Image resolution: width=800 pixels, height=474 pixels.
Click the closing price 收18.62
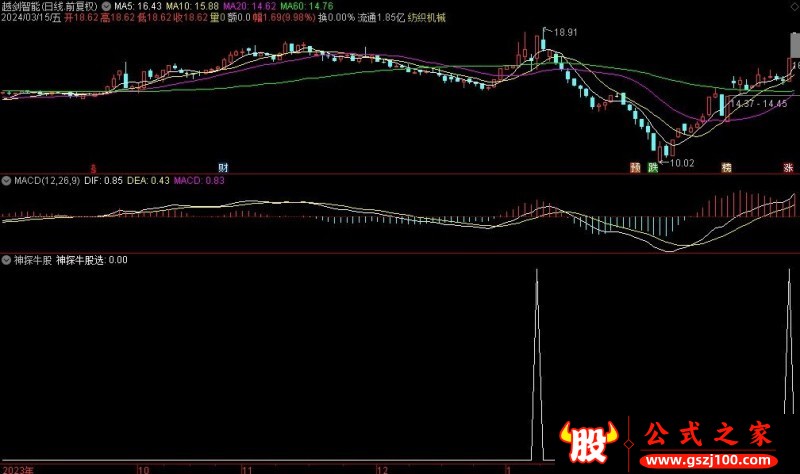coord(191,18)
